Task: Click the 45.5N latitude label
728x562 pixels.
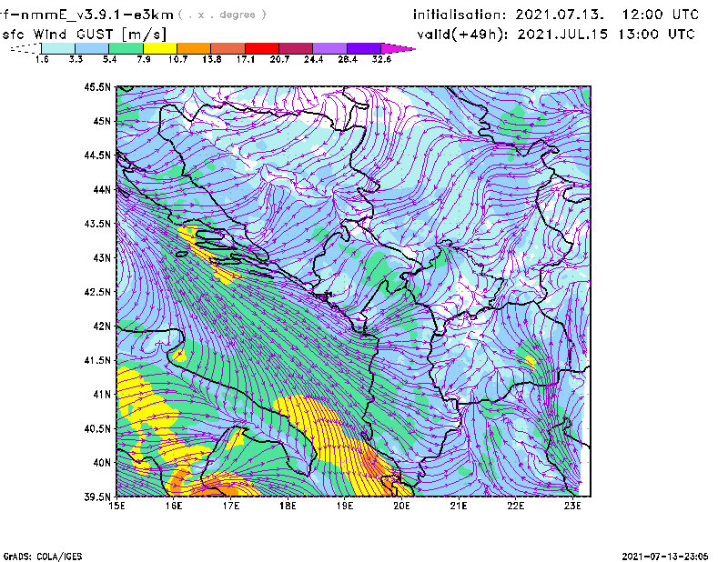Action: coord(97,86)
